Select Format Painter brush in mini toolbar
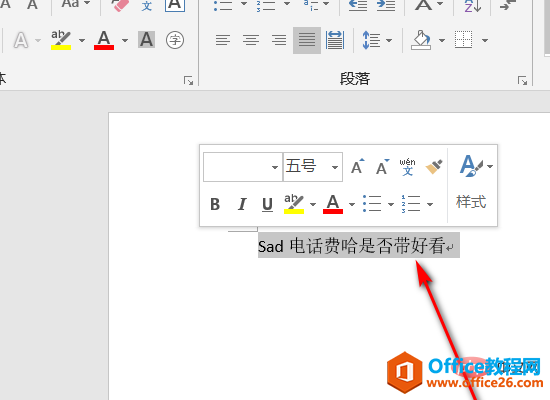 point(434,167)
